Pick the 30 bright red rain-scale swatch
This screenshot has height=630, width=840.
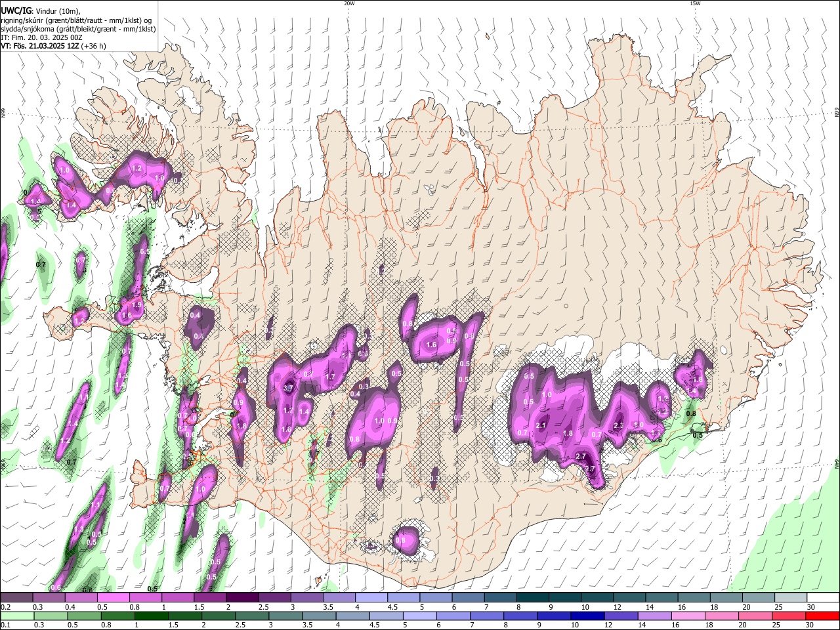click(x=823, y=616)
